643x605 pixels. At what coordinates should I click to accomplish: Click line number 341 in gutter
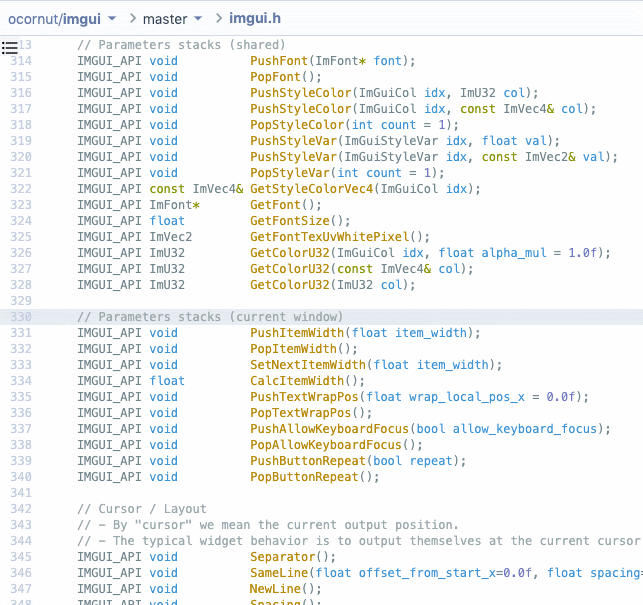point(21,493)
